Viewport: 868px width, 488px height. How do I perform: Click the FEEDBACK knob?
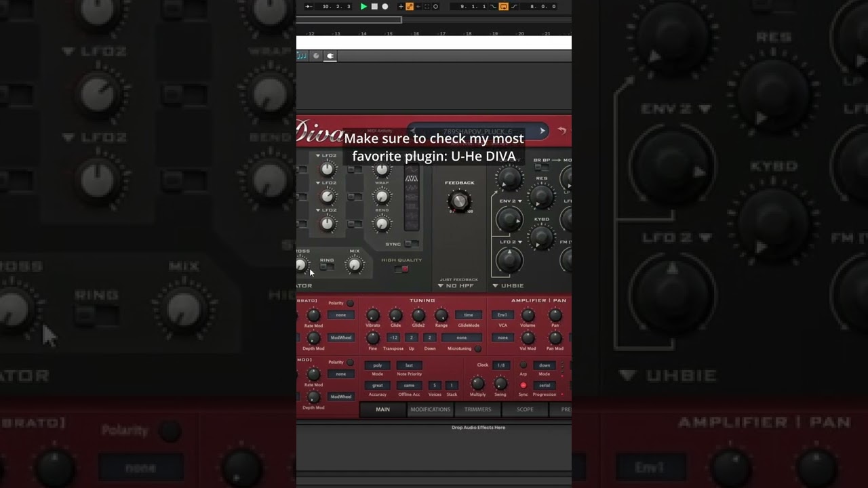459,201
